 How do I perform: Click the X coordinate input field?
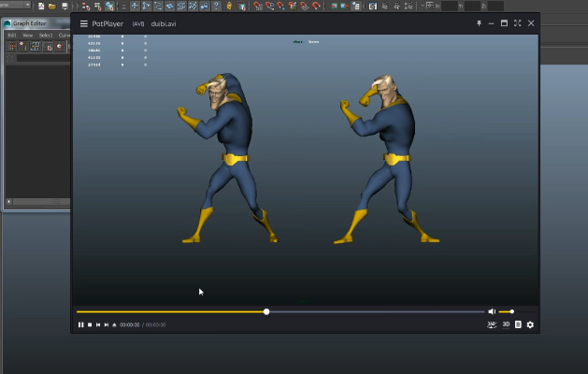click(450, 6)
